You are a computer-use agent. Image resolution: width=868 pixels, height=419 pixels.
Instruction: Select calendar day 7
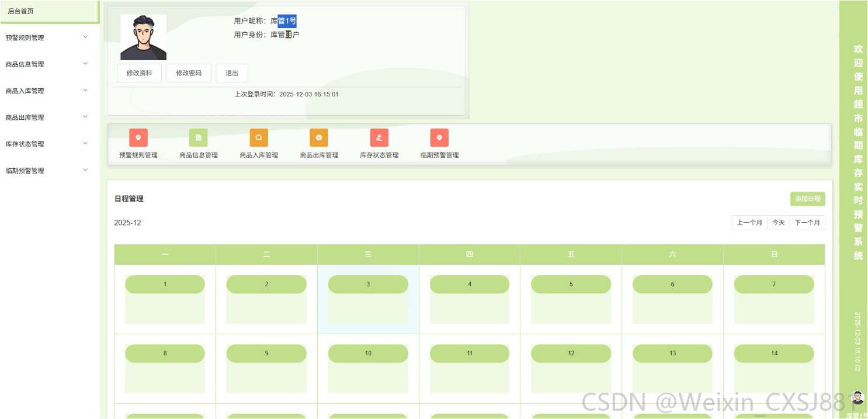[774, 285]
